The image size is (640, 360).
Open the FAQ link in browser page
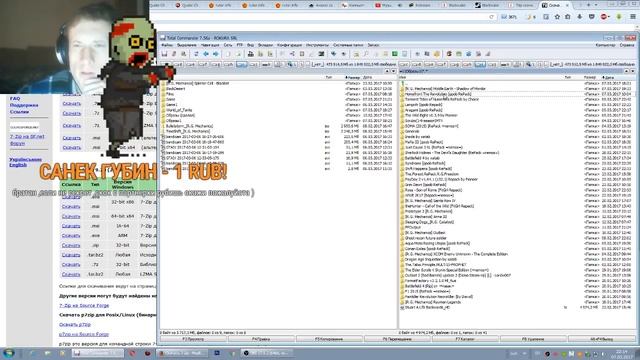[15, 98]
